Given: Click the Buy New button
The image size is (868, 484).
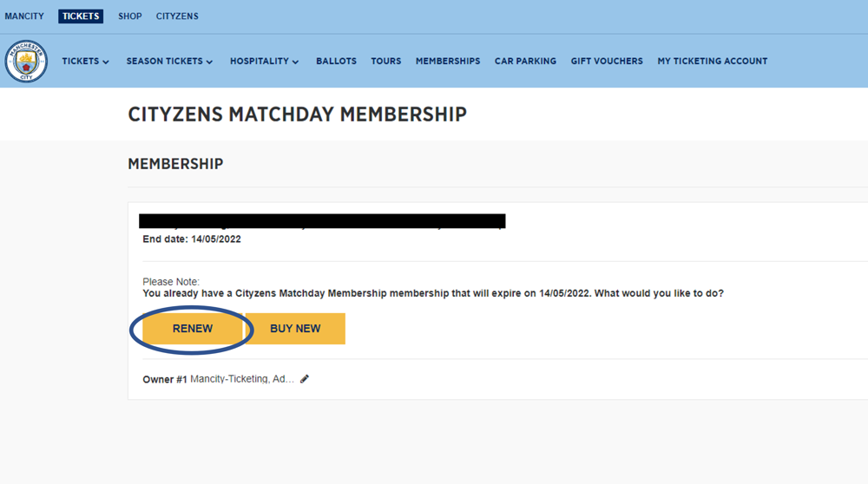Looking at the screenshot, I should pyautogui.click(x=295, y=329).
